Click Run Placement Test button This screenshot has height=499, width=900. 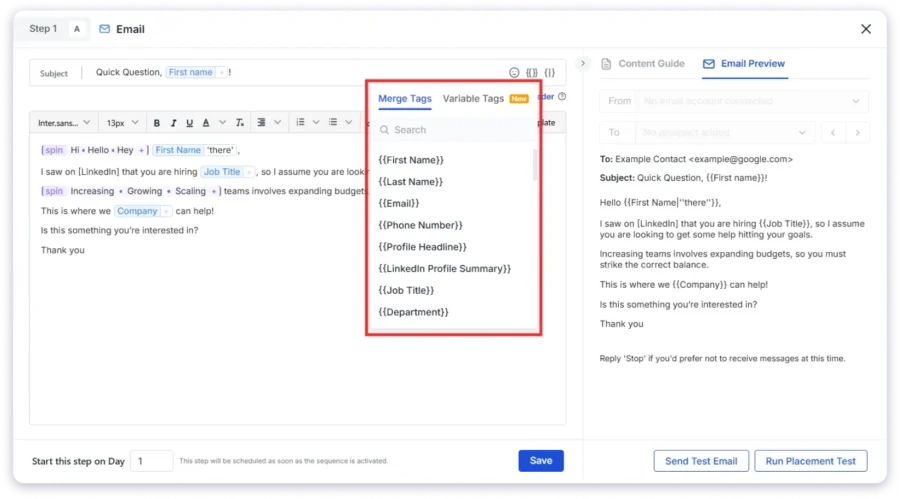pyautogui.click(x=810, y=461)
